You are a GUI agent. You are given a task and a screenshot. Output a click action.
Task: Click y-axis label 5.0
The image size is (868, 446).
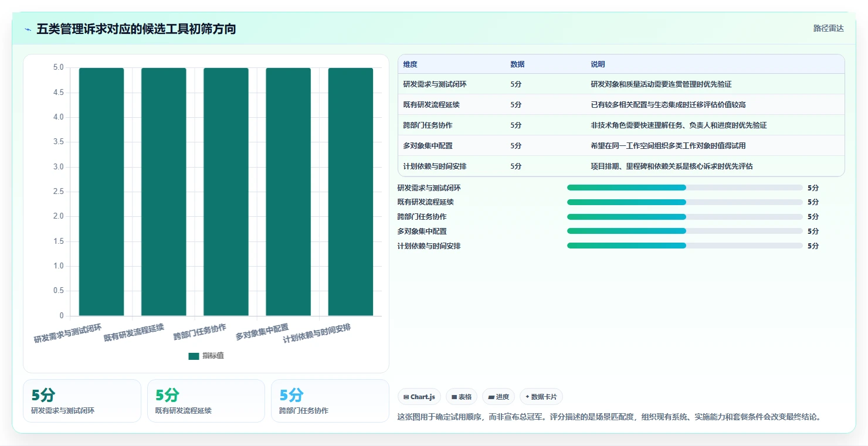[58, 67]
